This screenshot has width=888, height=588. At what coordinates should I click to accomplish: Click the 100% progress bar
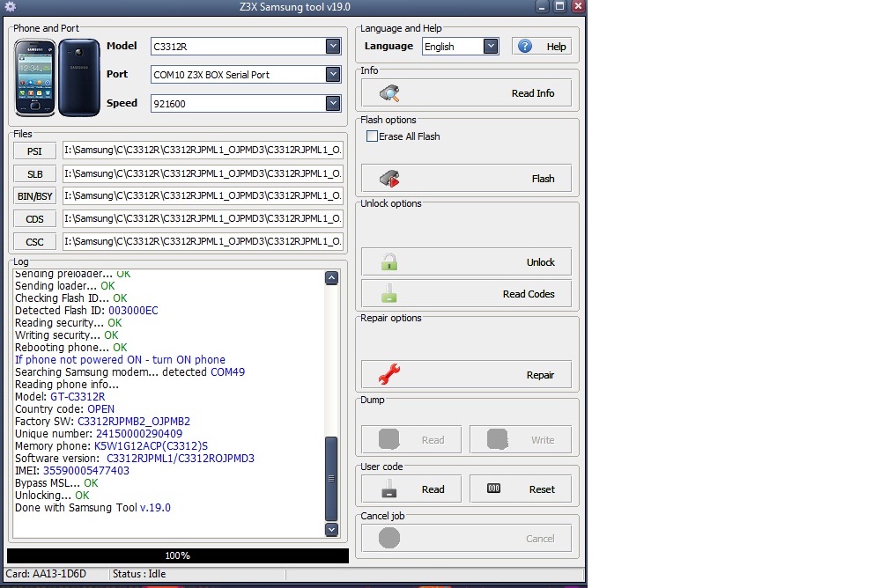click(x=178, y=555)
